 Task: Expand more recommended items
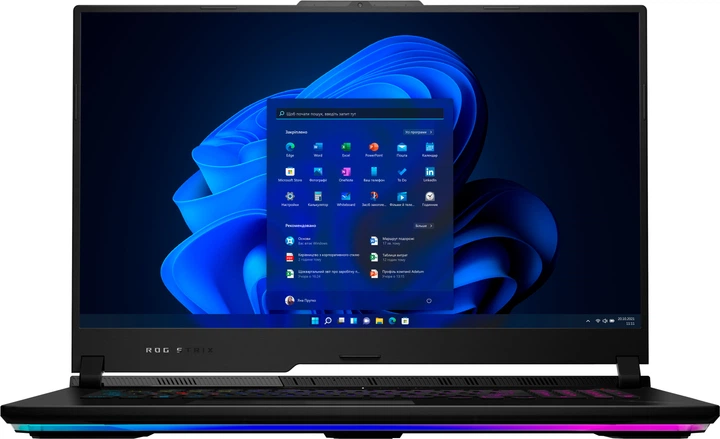423,227
